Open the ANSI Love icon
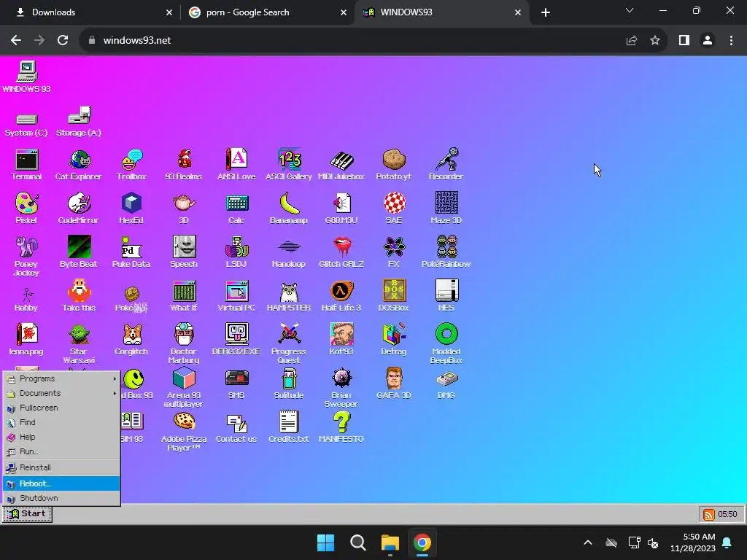Image resolution: width=747 pixels, height=560 pixels. 236,165
